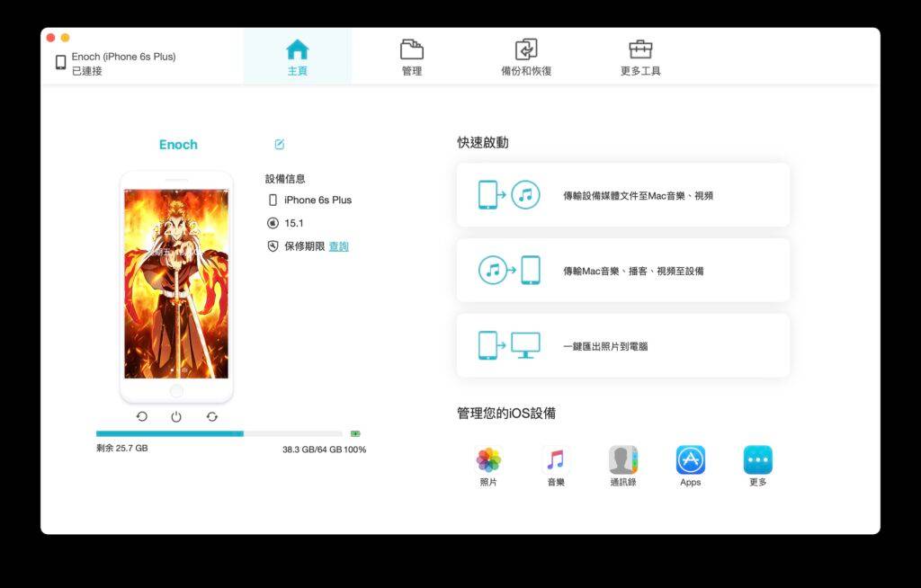Click the one-click export photos to computer option
The height and width of the screenshot is (588, 921).
[622, 345]
